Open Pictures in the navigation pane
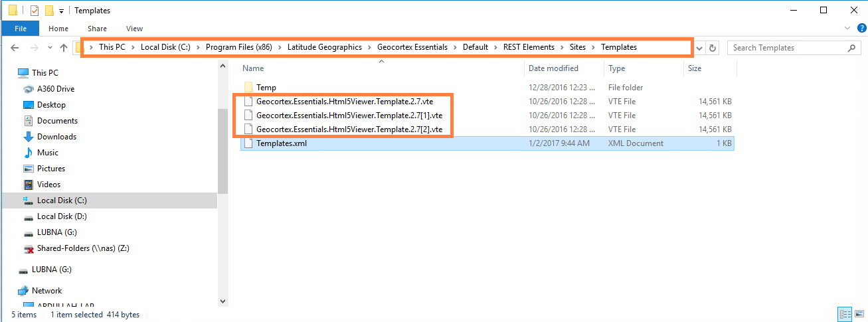This screenshot has width=868, height=322. coord(51,169)
